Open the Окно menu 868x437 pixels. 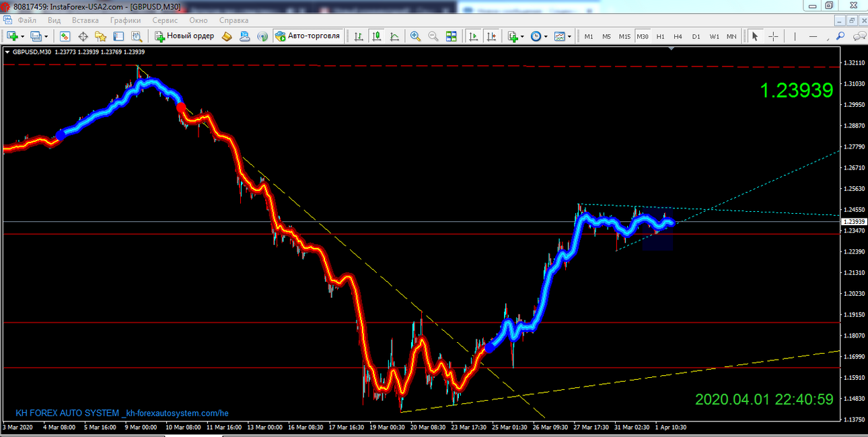point(198,20)
